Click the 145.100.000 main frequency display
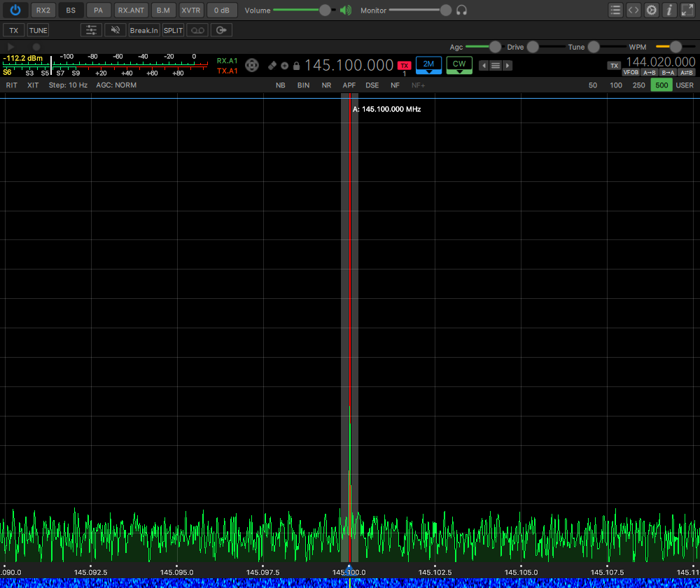Screen dimensions: 700x588 click(349, 65)
